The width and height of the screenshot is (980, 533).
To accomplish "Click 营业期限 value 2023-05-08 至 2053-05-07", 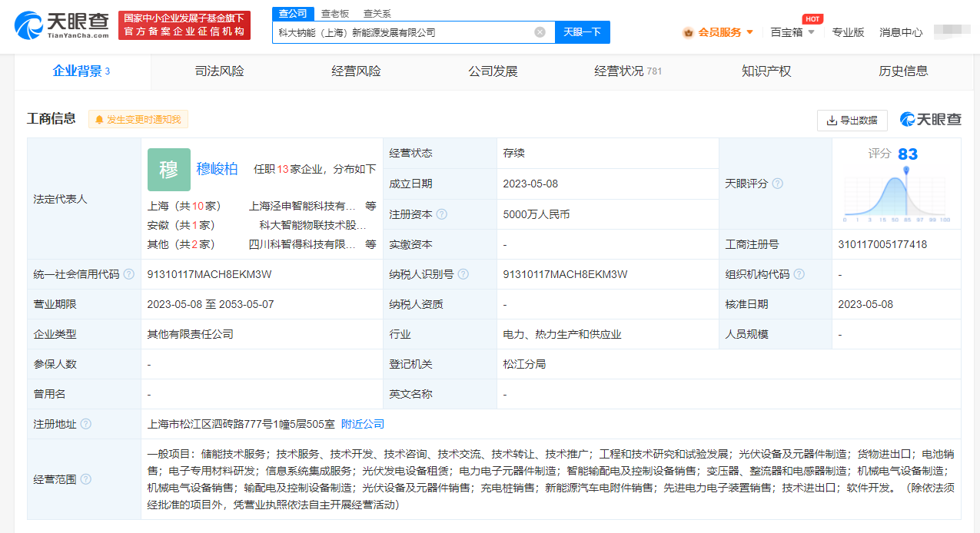I will [x=211, y=304].
